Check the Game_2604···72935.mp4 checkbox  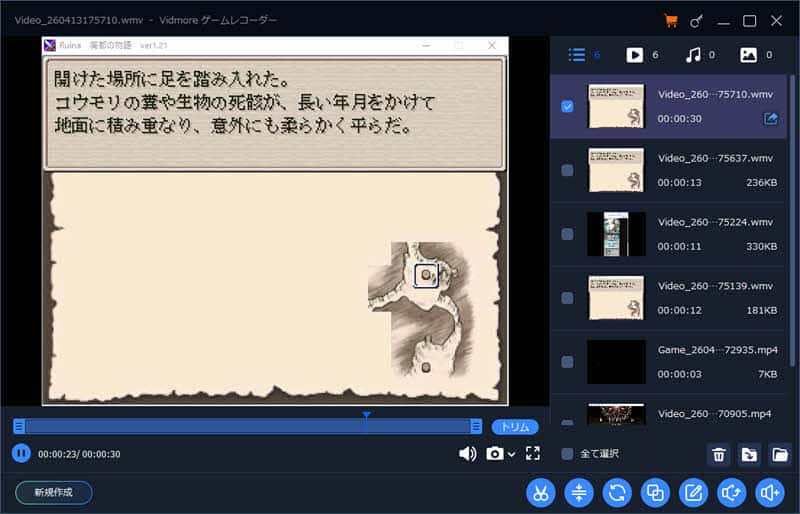(567, 361)
